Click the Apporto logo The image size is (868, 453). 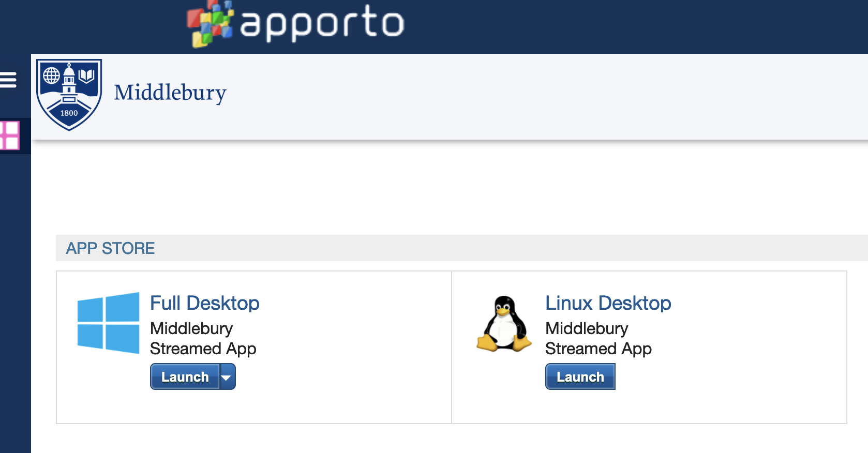pos(295,24)
